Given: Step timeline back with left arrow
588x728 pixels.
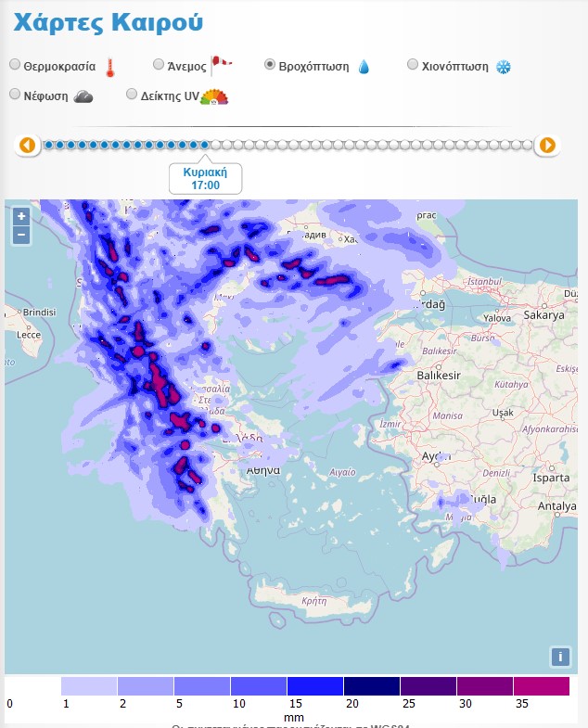Looking at the screenshot, I should (x=27, y=145).
